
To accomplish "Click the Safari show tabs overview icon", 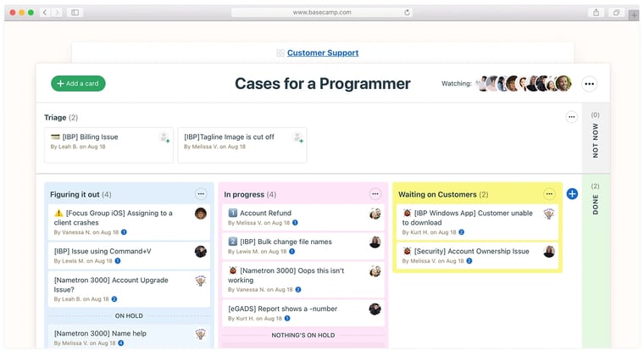I will click(x=616, y=13).
